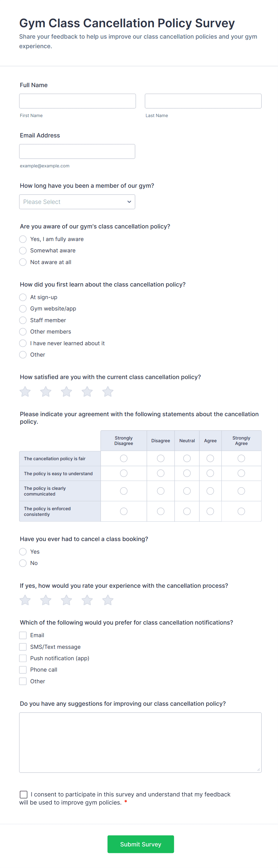The width and height of the screenshot is (278, 868).
Task: Select Disagree for 'policy is enforced consistently'
Action: (161, 511)
